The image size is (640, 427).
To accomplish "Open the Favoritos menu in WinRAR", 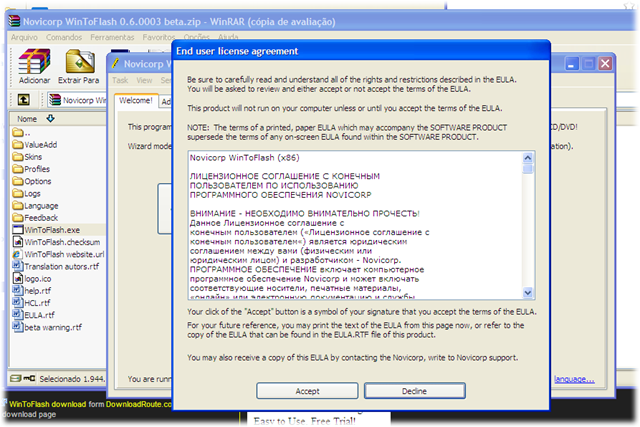I will click(158, 37).
